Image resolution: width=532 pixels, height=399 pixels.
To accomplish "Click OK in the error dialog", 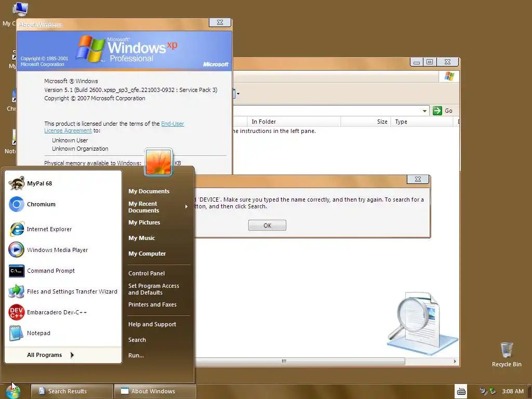I will pos(267,225).
